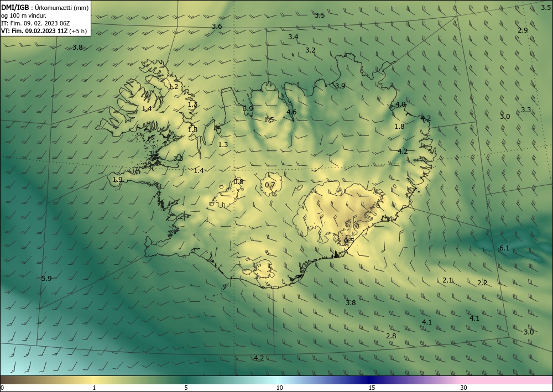Click the 1.2 value in the Westfjords
This screenshot has height=392, width=553.
[173, 86]
